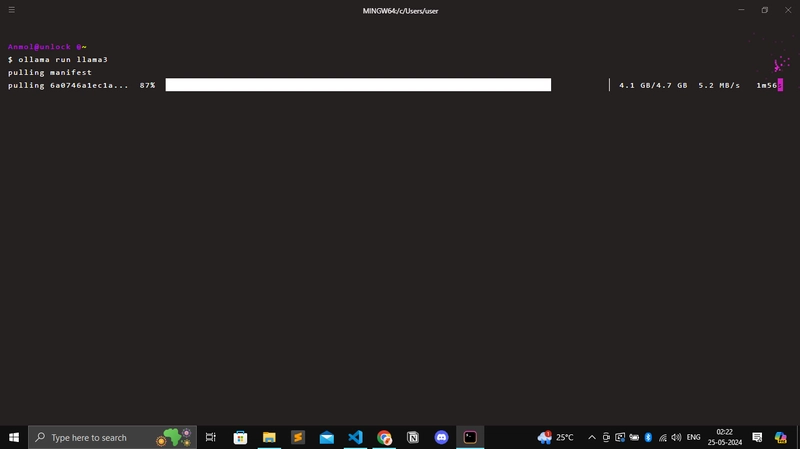
Task: Open the Windows Start menu
Action: pyautogui.click(x=14, y=437)
